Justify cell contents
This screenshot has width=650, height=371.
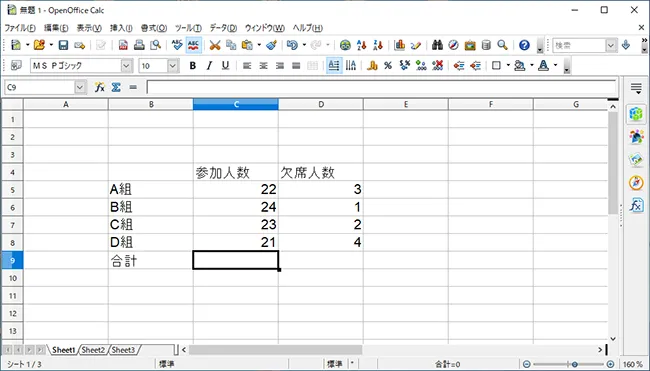(296, 65)
